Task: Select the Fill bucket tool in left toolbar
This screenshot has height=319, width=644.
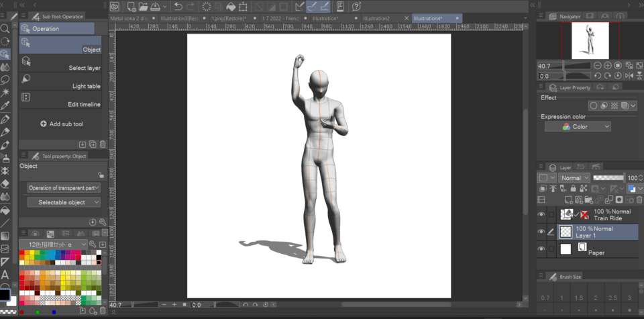Action: pyautogui.click(x=5, y=210)
